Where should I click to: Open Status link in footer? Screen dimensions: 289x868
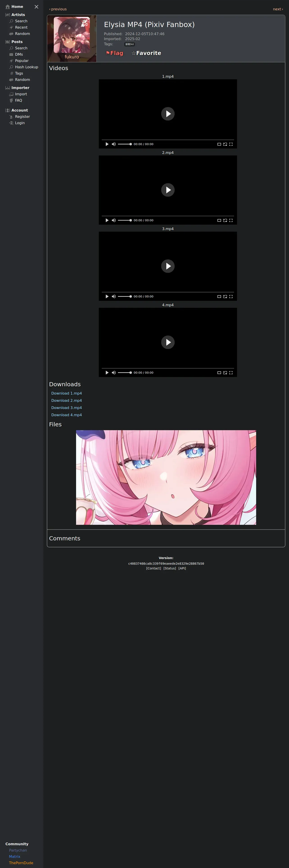click(x=169, y=569)
